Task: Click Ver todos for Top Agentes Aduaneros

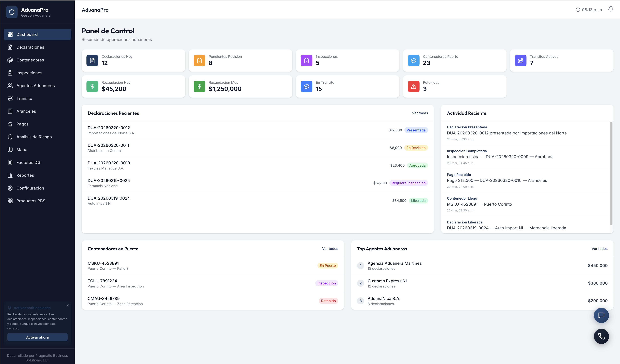Action: click(600, 249)
